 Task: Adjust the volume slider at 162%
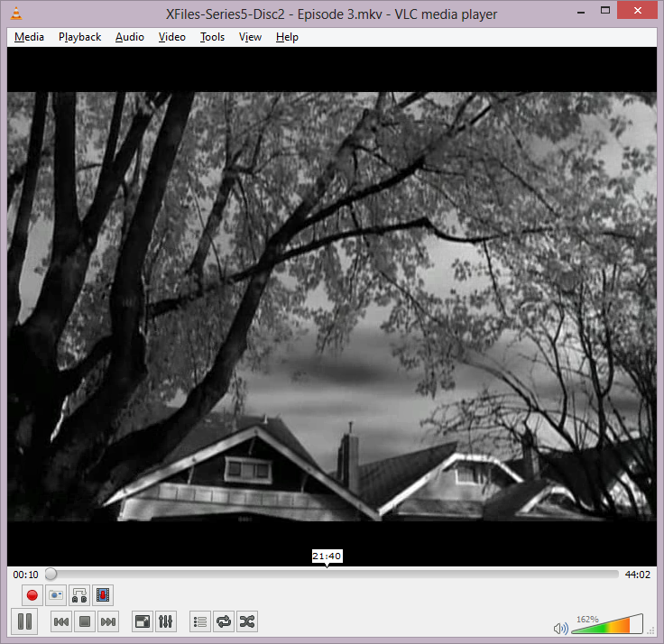pyautogui.click(x=607, y=624)
